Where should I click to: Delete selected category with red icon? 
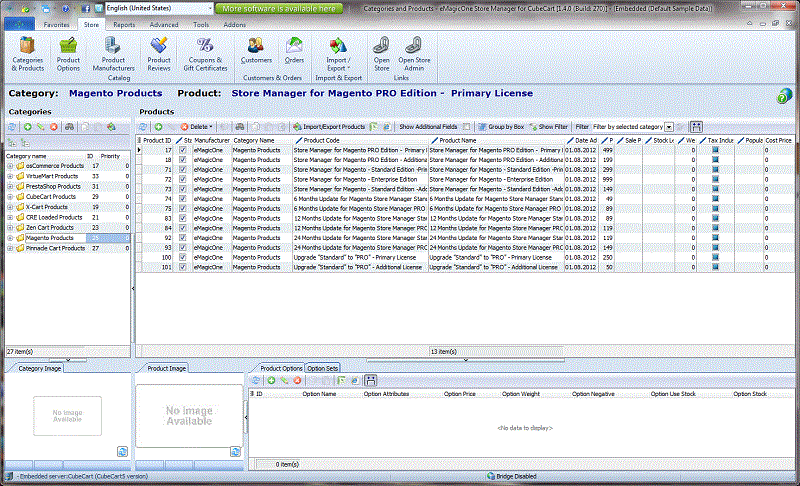point(54,127)
